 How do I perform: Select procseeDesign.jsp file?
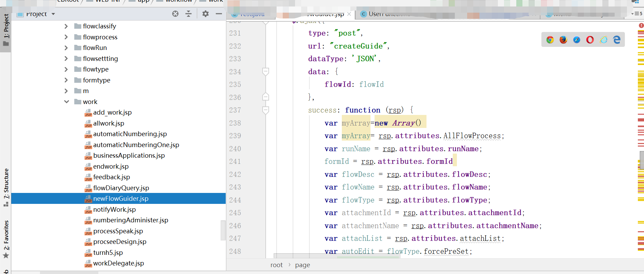120,242
